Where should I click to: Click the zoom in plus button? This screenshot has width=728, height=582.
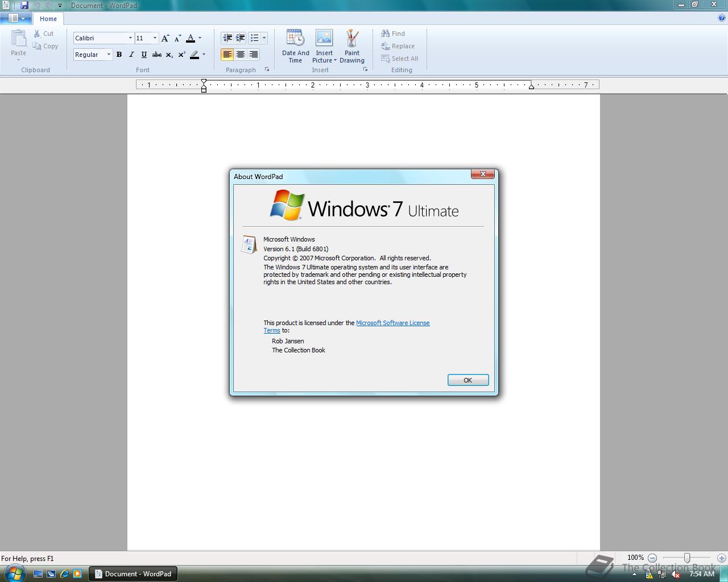pyautogui.click(x=722, y=558)
